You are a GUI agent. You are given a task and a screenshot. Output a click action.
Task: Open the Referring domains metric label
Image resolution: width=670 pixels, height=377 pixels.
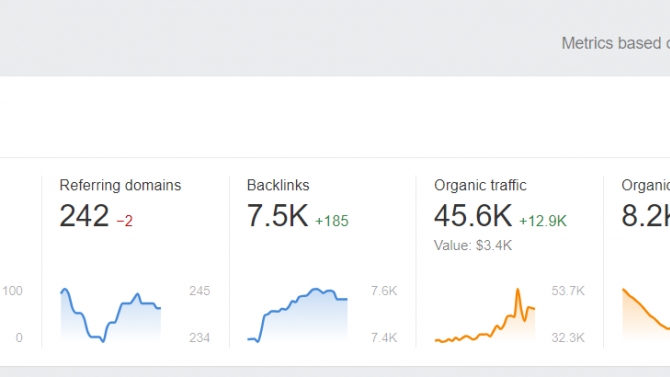click(x=120, y=185)
